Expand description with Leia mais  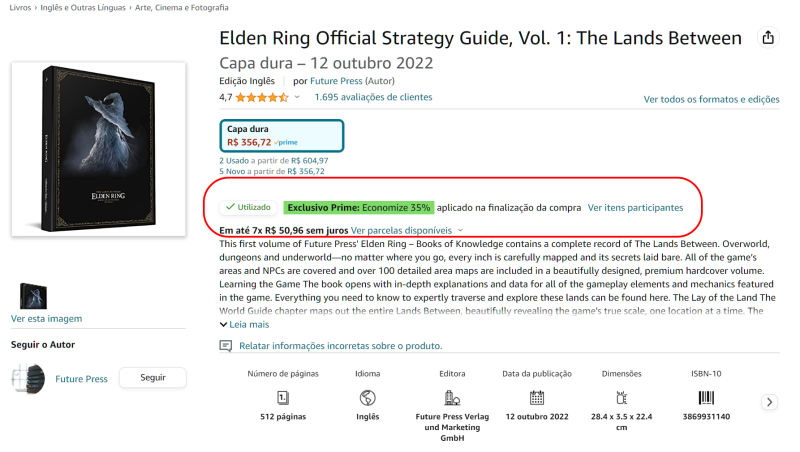[244, 324]
